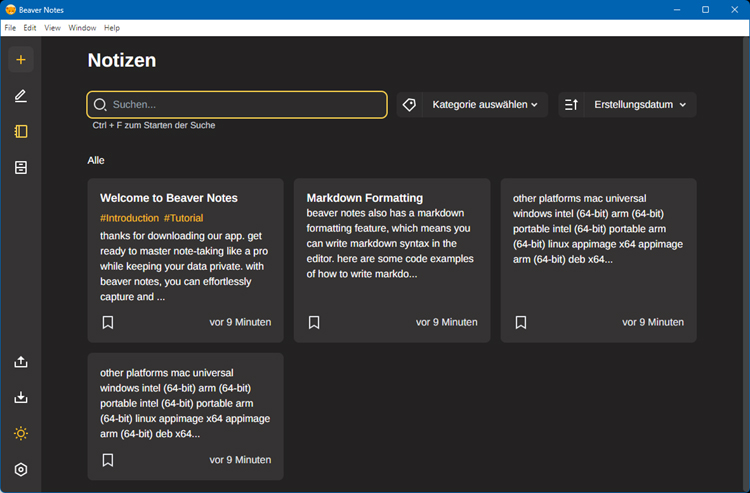Minimize the Beaver Notes window

(x=677, y=10)
